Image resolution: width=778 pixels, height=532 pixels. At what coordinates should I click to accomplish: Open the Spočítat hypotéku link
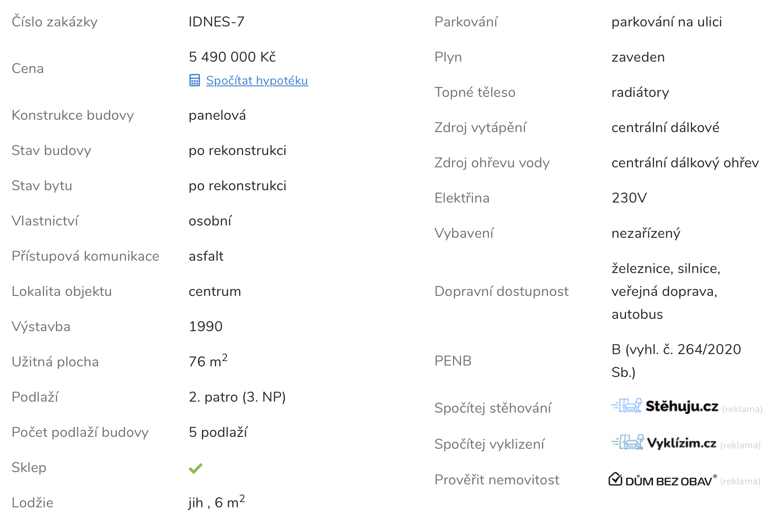pyautogui.click(x=257, y=81)
